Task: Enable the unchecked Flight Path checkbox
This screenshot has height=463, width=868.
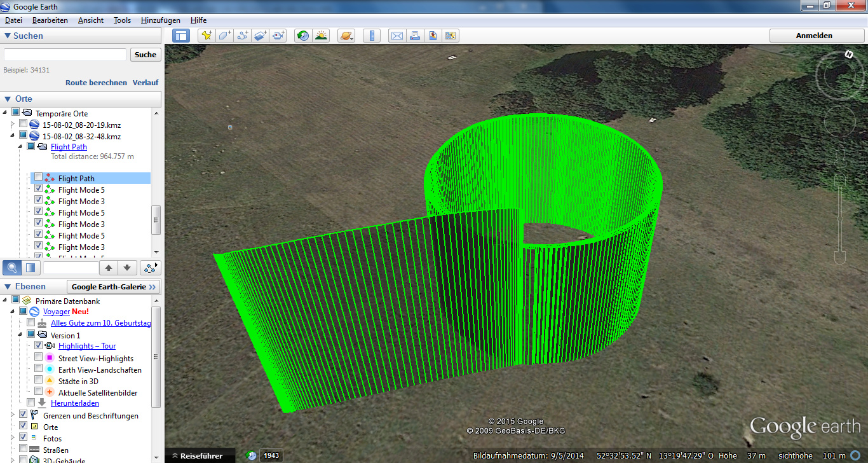Action: 39,177
